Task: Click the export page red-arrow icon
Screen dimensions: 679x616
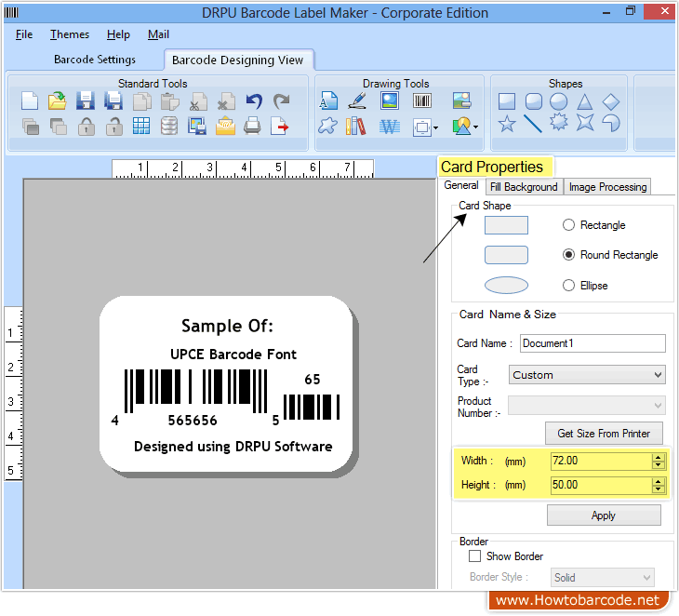Action: tap(280, 127)
